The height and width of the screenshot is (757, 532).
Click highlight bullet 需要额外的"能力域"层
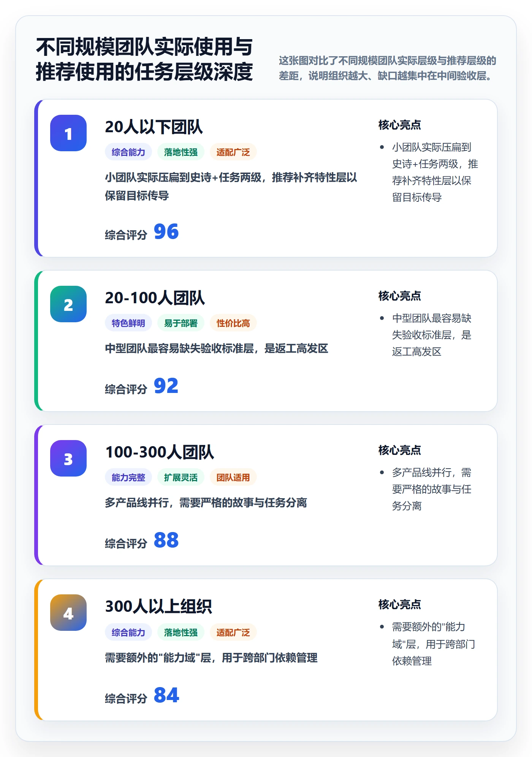pos(434,644)
